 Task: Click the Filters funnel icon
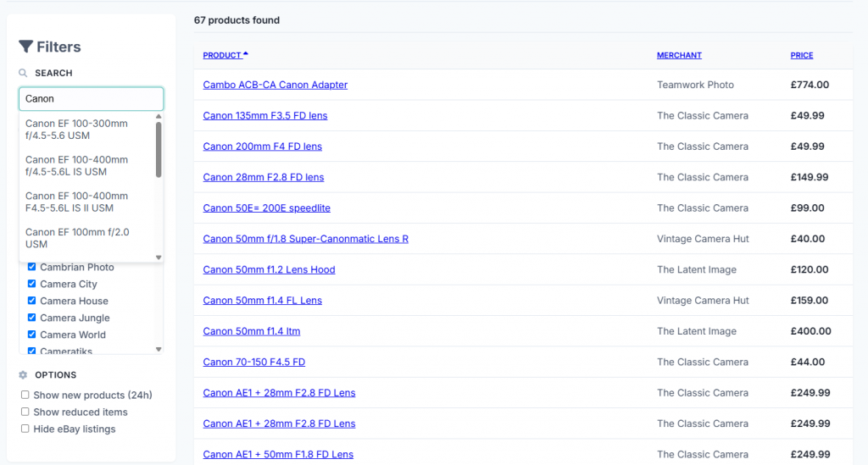pos(25,47)
